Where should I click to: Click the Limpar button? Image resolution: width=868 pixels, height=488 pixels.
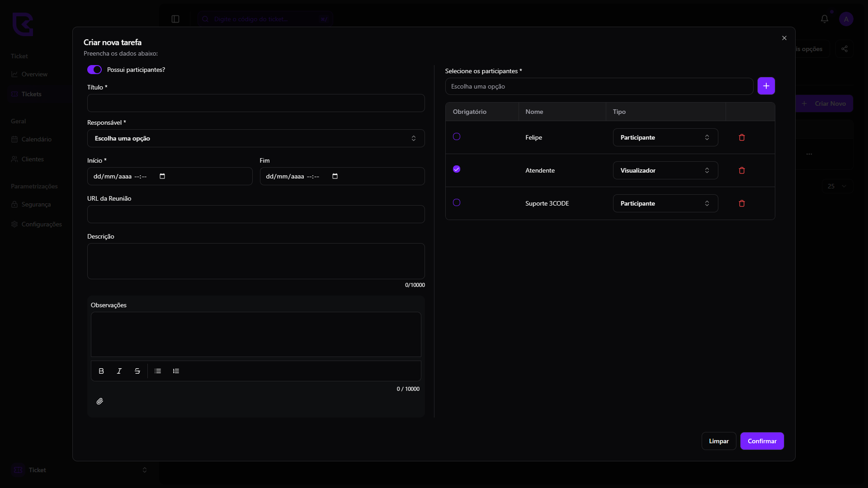pyautogui.click(x=718, y=441)
